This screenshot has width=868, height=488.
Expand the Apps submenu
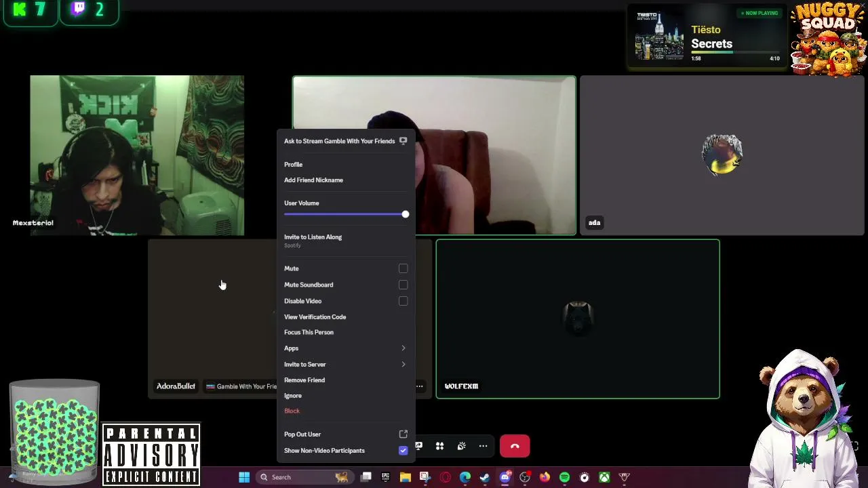(x=346, y=348)
